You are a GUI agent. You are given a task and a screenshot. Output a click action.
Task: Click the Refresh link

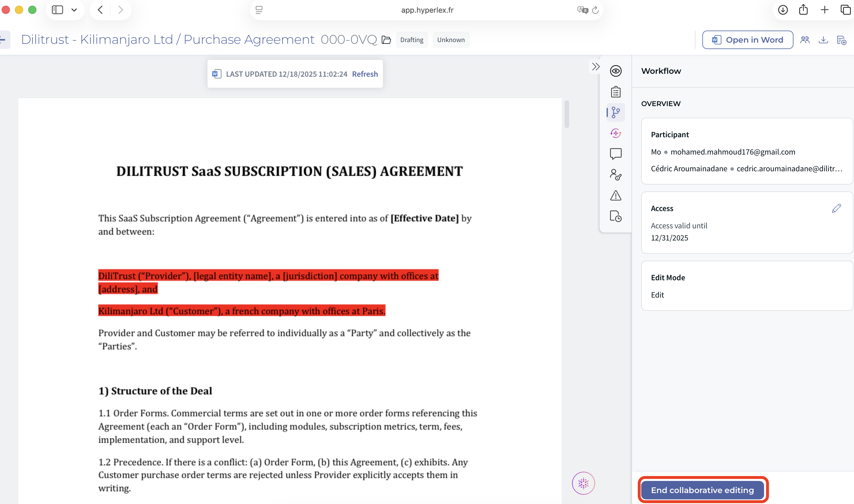click(x=365, y=74)
